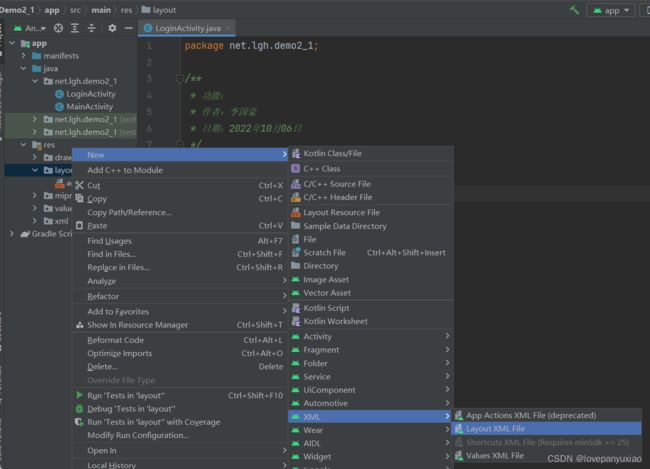Select App Actions XML File (deprecated)
The height and width of the screenshot is (469, 650).
click(547, 415)
